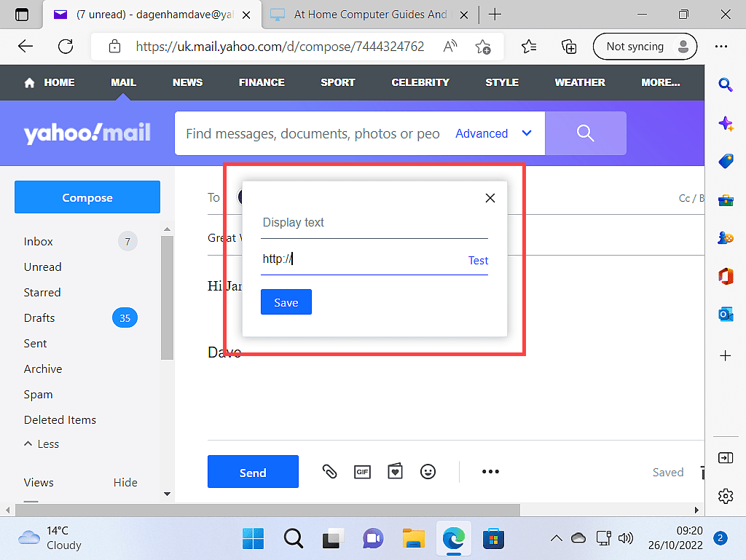The image size is (746, 560).
Task: Open Outlook from the Edge sidebar
Action: (725, 314)
